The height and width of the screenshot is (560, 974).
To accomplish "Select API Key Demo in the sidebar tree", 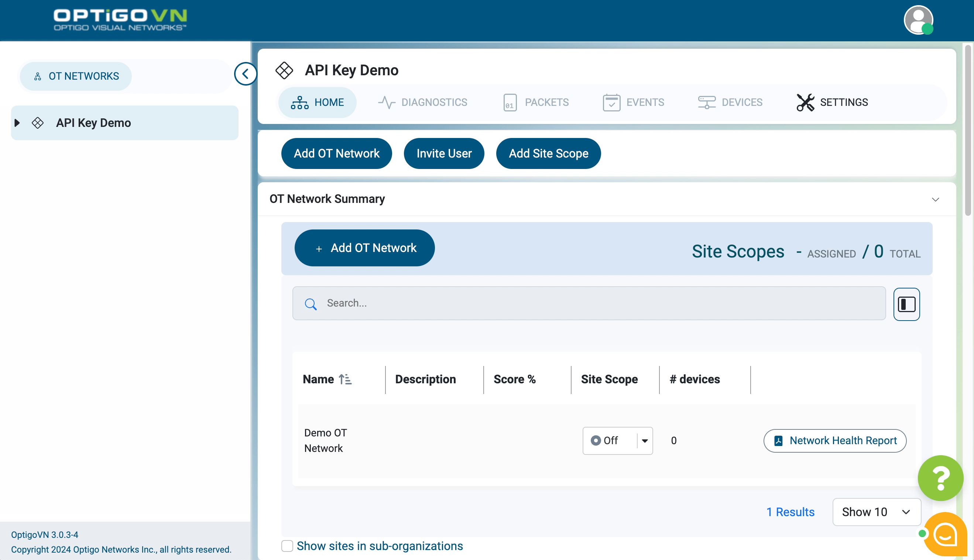I will 125,123.
